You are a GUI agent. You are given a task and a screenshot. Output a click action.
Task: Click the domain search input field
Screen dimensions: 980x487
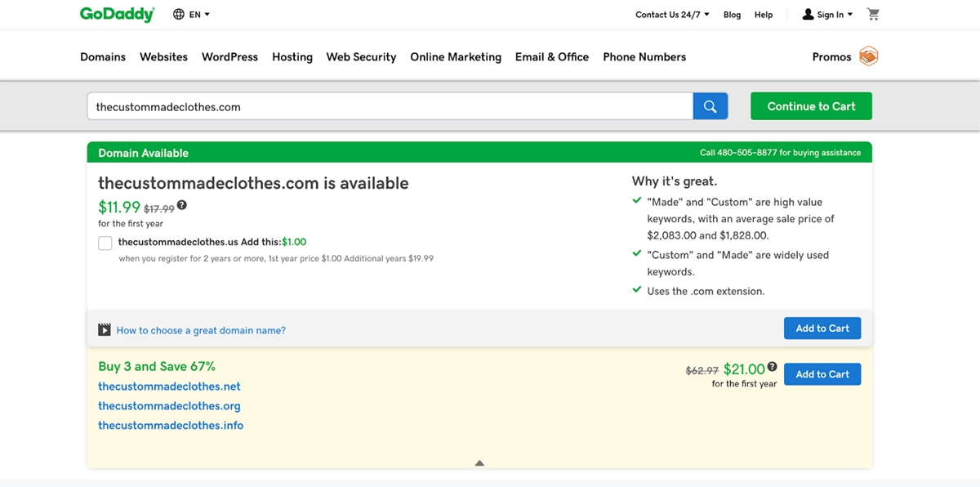coord(390,106)
